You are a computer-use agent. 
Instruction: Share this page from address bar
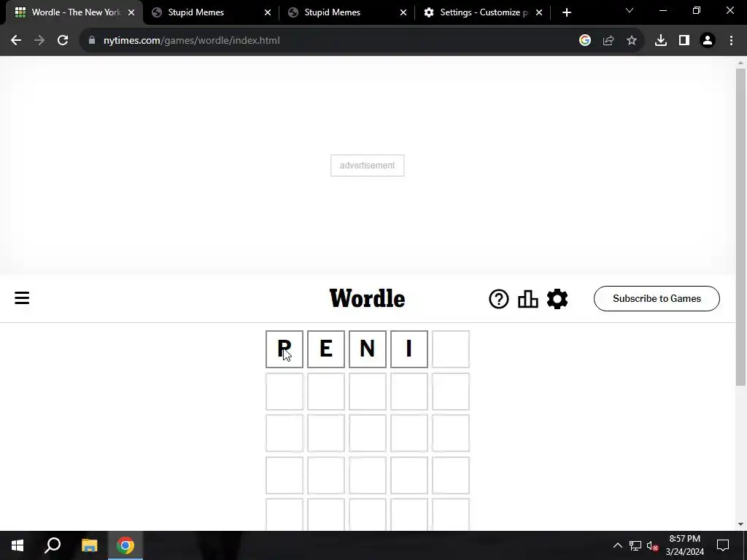[x=608, y=41]
